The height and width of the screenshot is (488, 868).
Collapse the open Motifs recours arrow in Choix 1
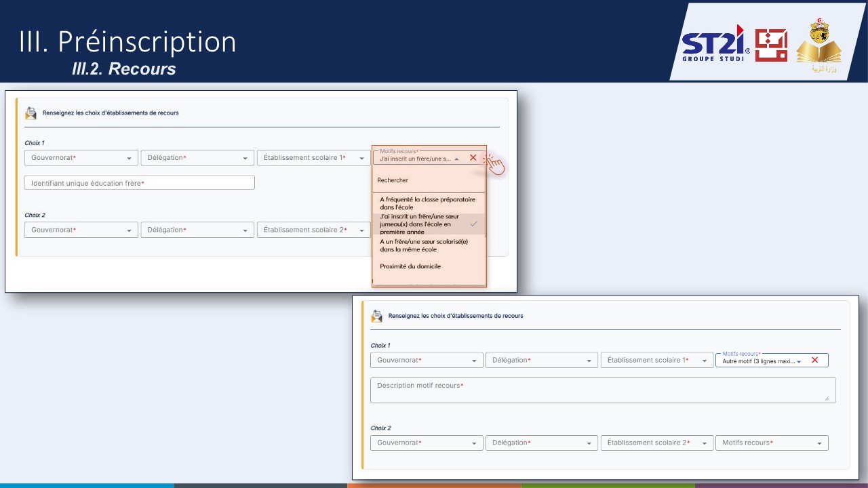[x=456, y=159]
